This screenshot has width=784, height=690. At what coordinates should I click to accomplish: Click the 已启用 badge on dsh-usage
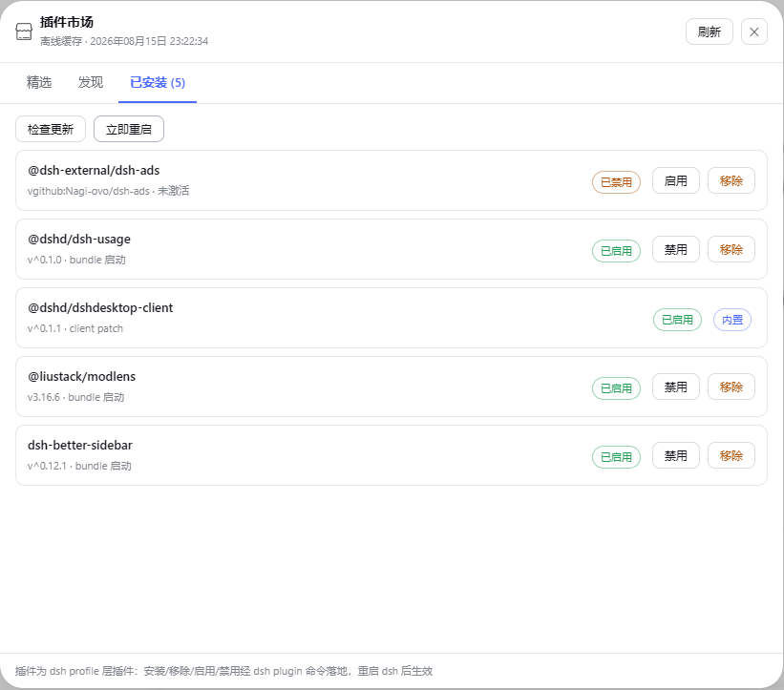[x=616, y=251]
